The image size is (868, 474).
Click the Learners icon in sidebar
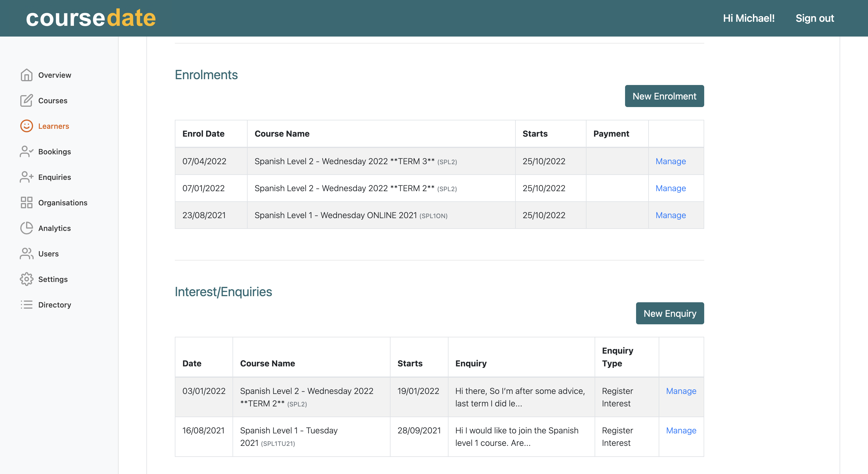[27, 126]
